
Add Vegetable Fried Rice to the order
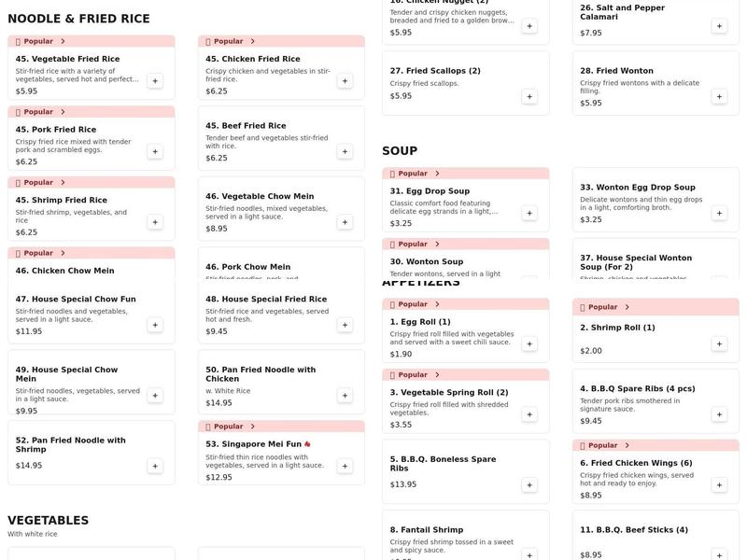coord(155,81)
